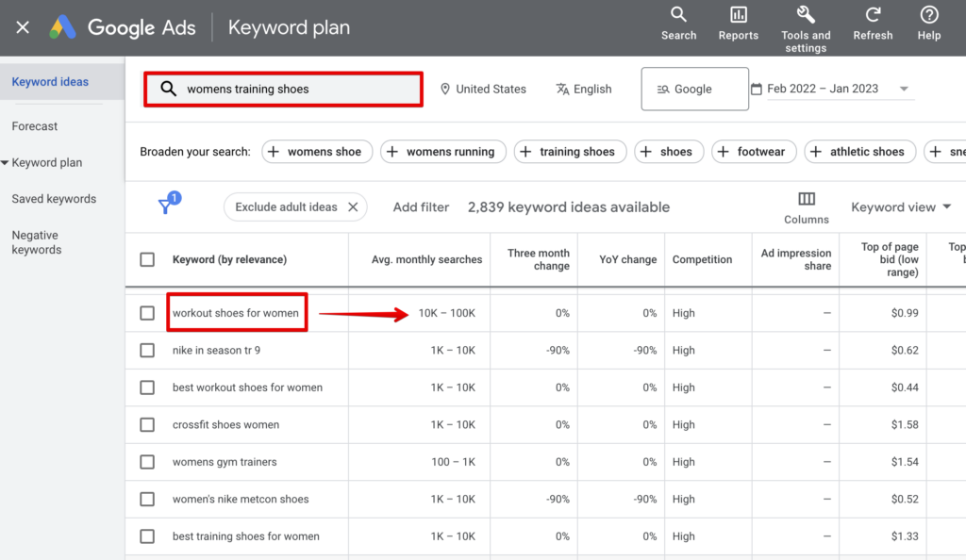Open the Keyword view dropdown

tap(901, 206)
